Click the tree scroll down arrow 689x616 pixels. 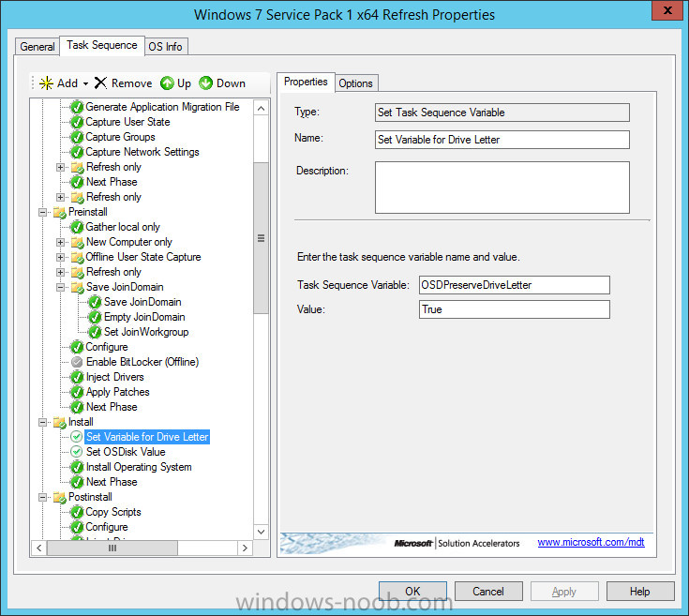(x=261, y=532)
